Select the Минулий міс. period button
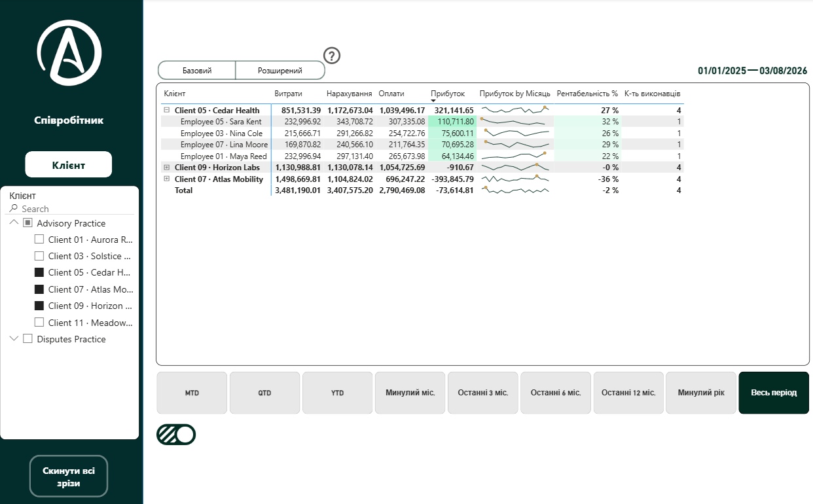 coord(410,393)
